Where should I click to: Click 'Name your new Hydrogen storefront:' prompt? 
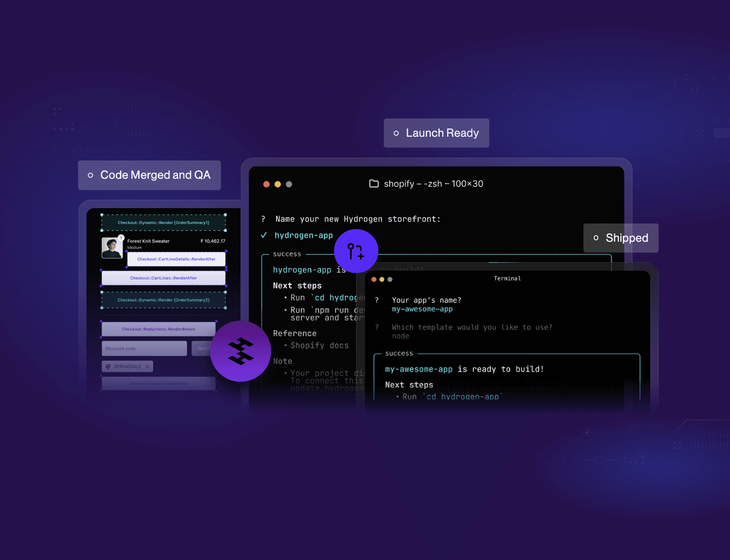coord(358,219)
